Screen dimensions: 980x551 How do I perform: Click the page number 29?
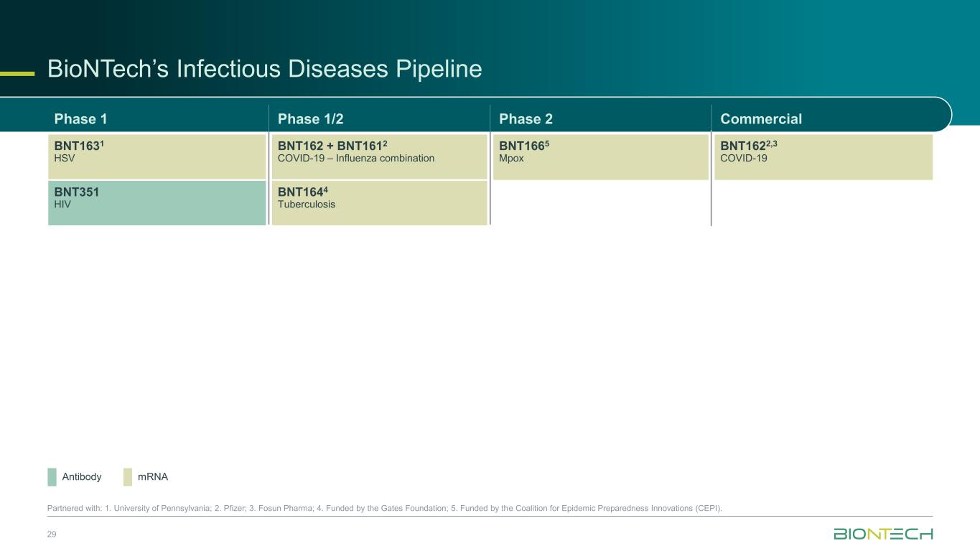pyautogui.click(x=52, y=534)
